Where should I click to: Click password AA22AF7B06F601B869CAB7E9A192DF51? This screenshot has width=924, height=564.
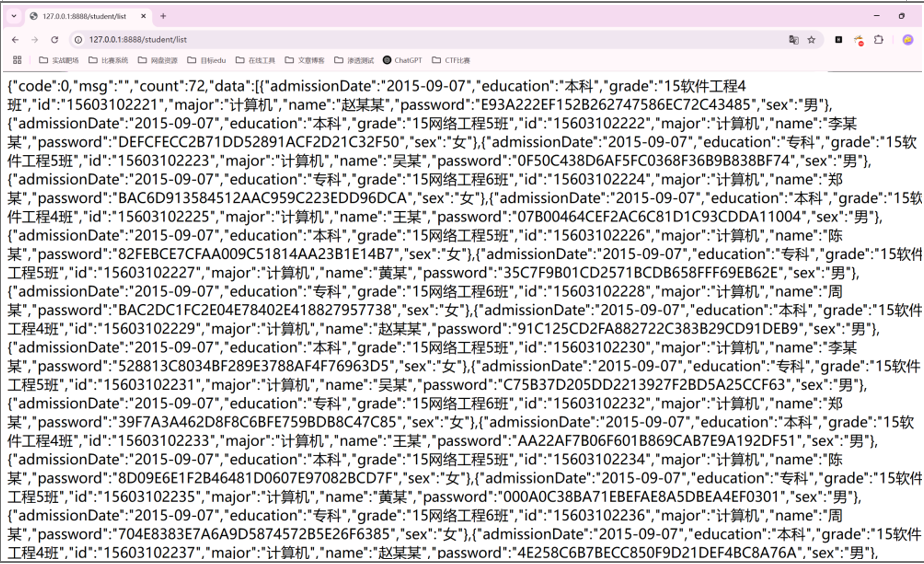tap(656, 441)
